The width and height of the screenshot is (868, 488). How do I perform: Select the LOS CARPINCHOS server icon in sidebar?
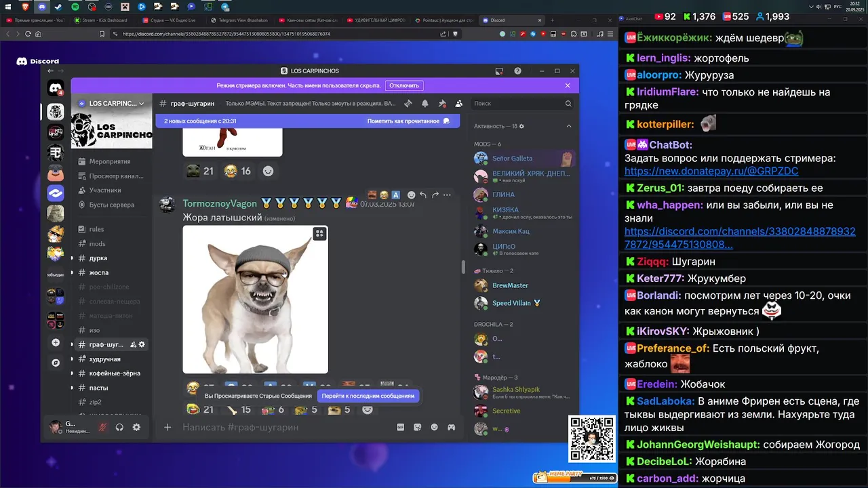tap(56, 111)
